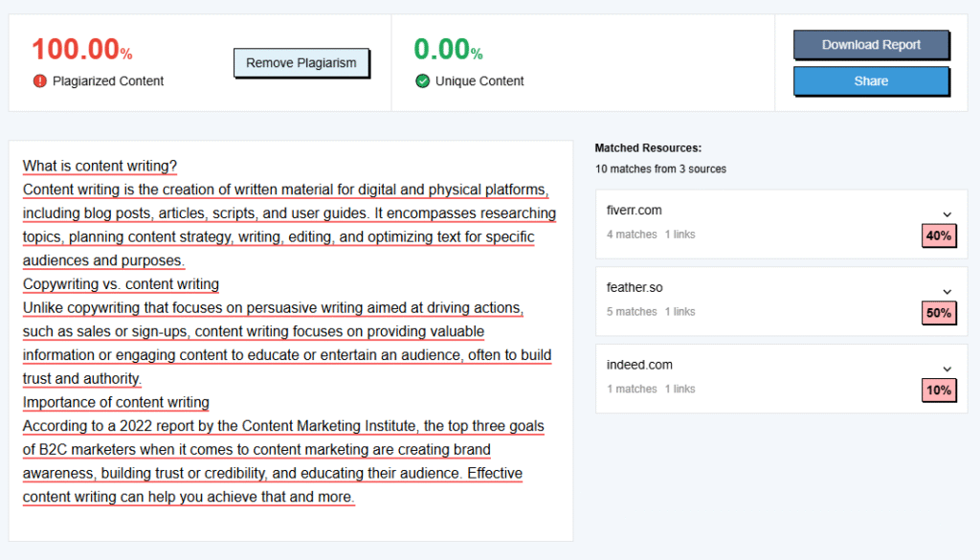980x560 pixels.
Task: Download the plagiarism report
Action: tap(871, 45)
